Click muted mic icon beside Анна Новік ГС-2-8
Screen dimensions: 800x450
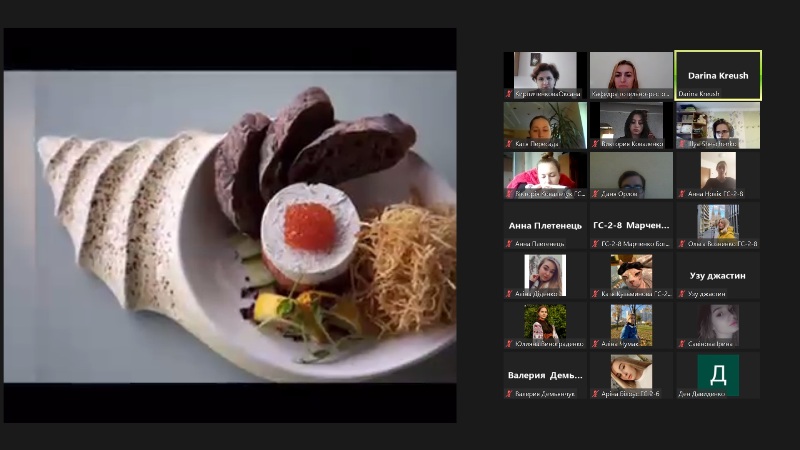pos(682,194)
